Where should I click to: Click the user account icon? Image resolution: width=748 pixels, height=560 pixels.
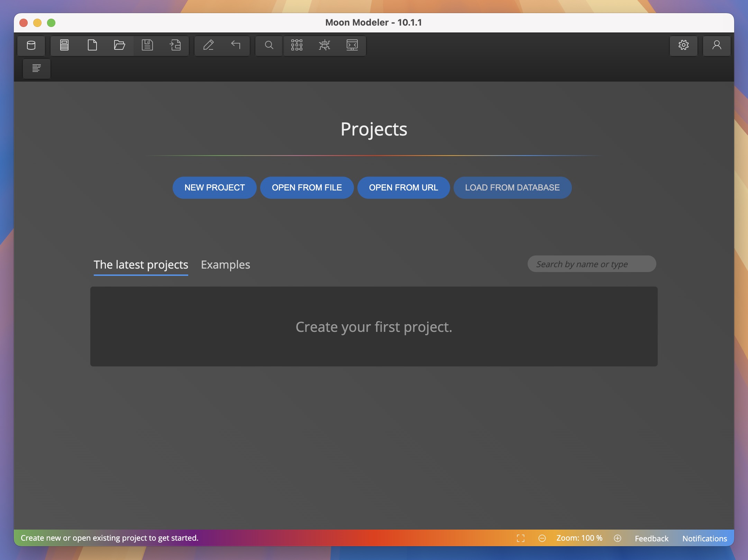[x=716, y=45]
